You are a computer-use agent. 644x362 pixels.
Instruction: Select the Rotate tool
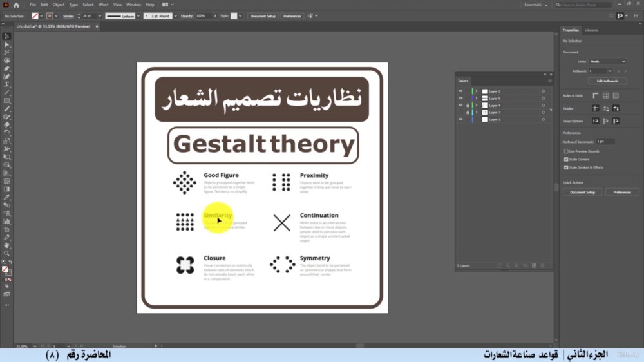[6, 133]
